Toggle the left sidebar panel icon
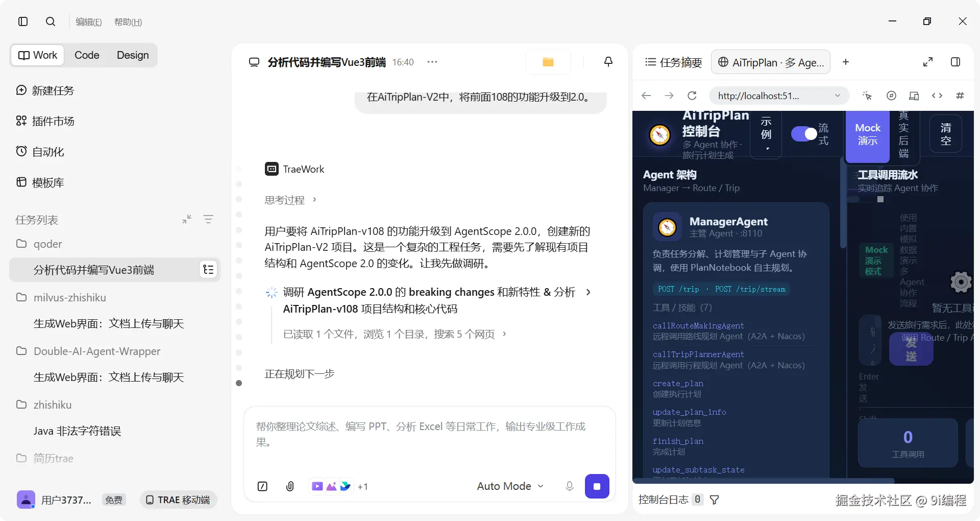 click(x=23, y=21)
